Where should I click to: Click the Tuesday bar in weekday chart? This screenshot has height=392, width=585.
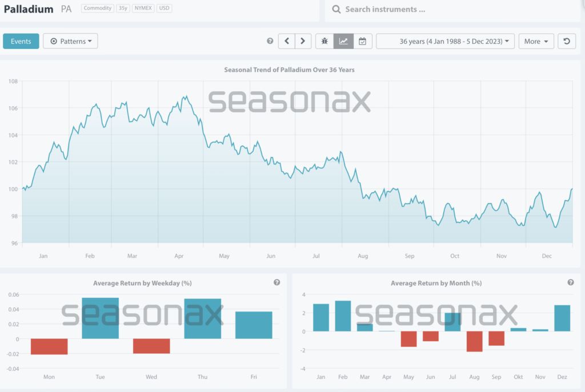tap(100, 318)
